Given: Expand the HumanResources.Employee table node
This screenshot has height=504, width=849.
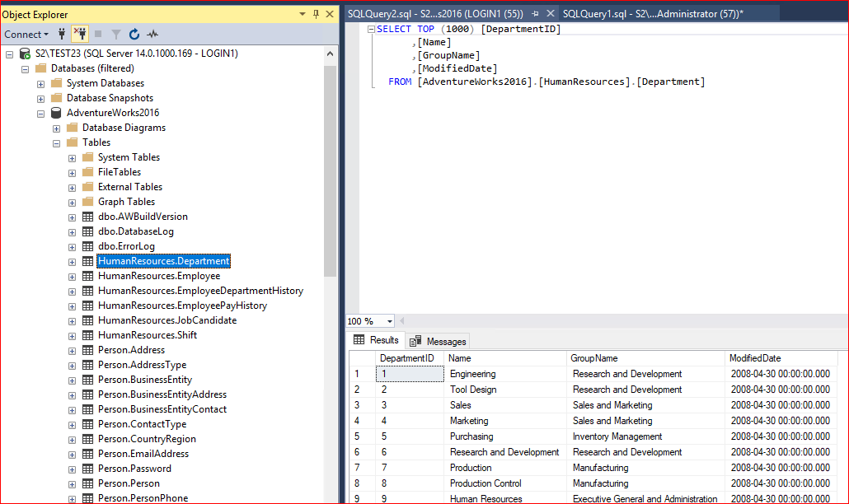Looking at the screenshot, I should pyautogui.click(x=73, y=277).
